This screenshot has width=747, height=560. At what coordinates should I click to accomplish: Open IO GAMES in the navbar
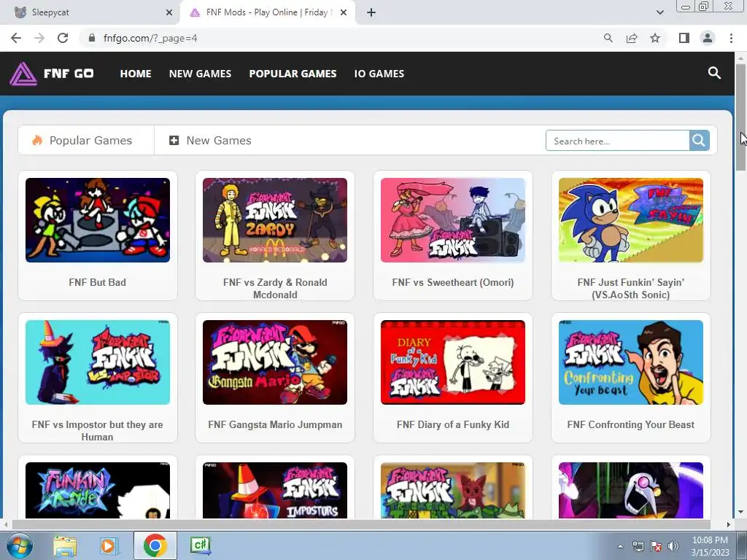click(379, 74)
